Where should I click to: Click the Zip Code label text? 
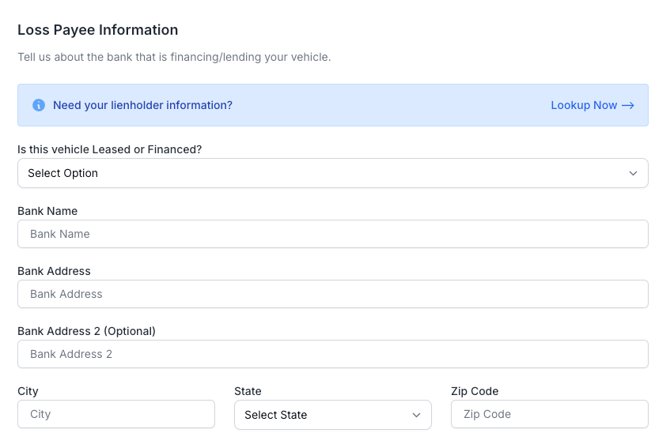[475, 391]
